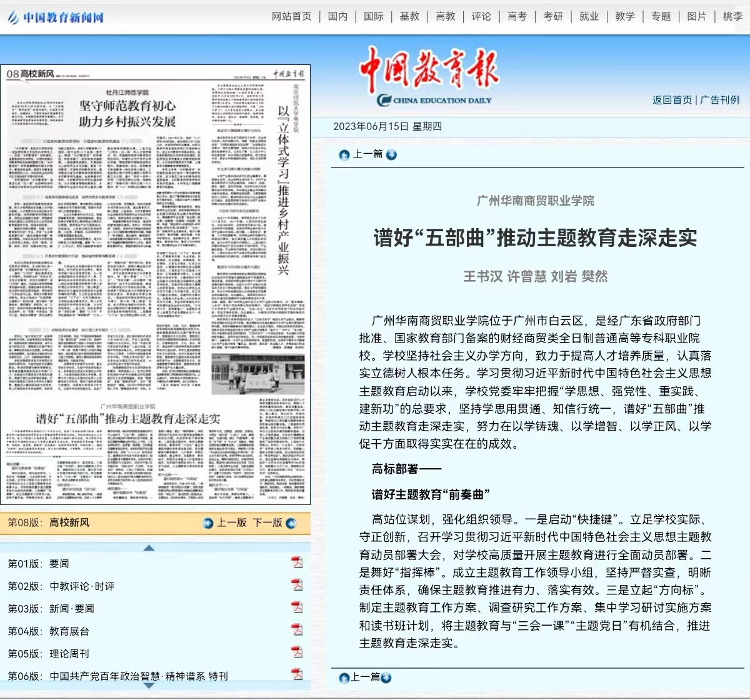Open 网站首页 from the navigation bar

click(291, 17)
